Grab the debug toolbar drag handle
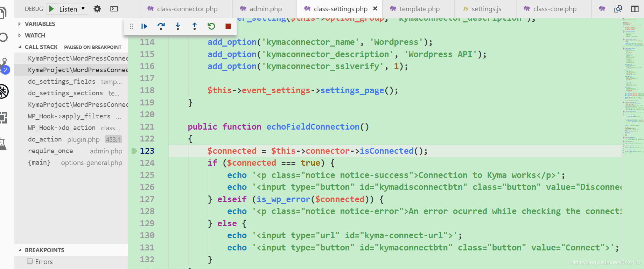This screenshot has width=644, height=269. (x=132, y=26)
